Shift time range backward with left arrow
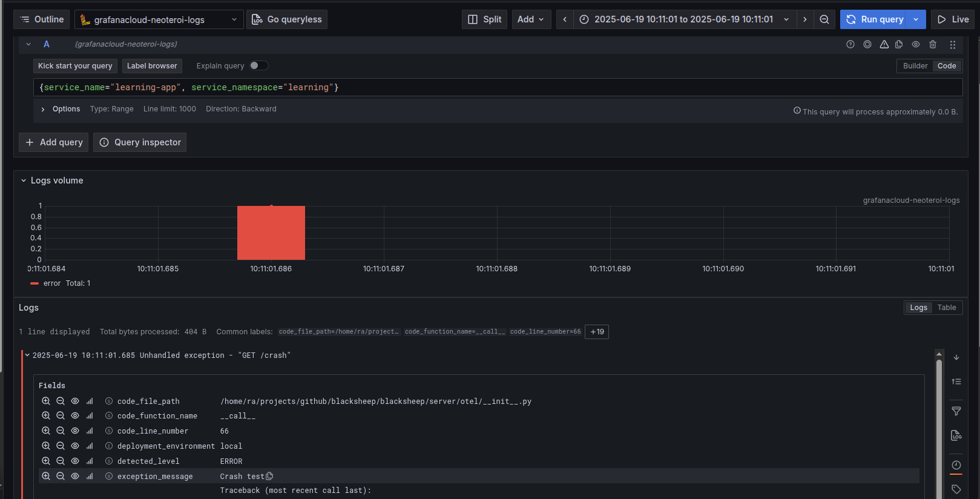 565,19
